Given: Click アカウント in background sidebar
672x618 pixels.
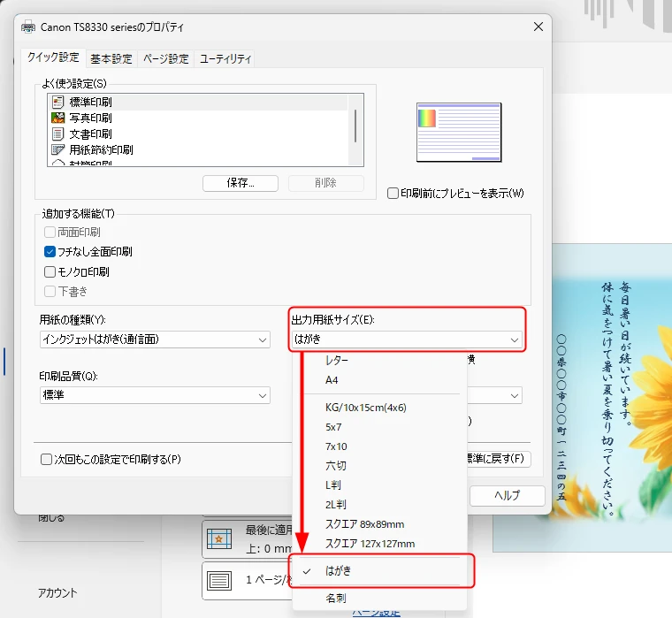Looking at the screenshot, I should pyautogui.click(x=57, y=593).
